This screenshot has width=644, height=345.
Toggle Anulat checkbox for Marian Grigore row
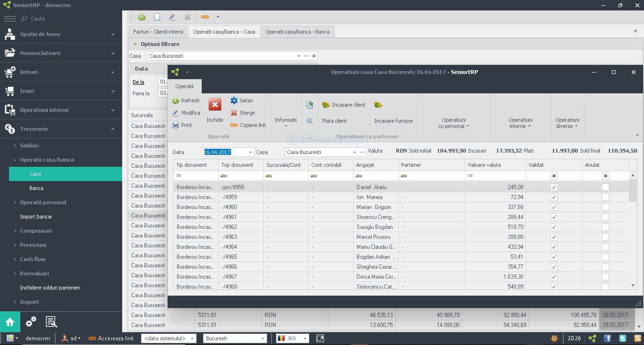pyautogui.click(x=605, y=207)
